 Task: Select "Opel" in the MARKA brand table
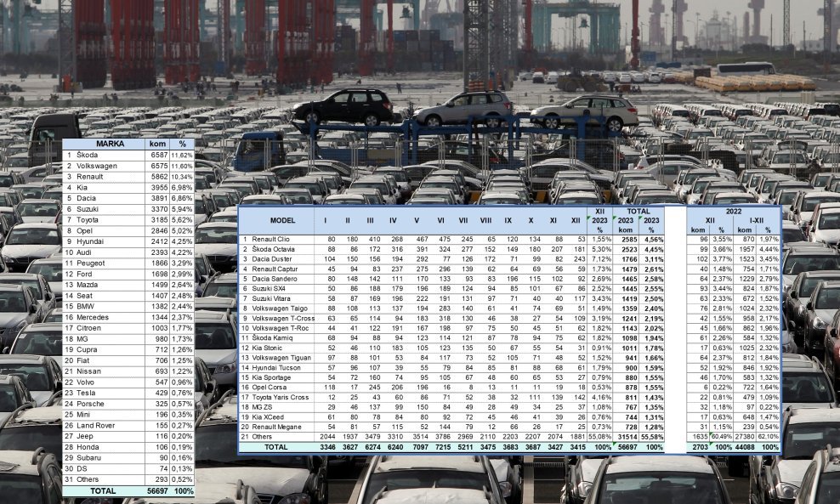click(85, 231)
